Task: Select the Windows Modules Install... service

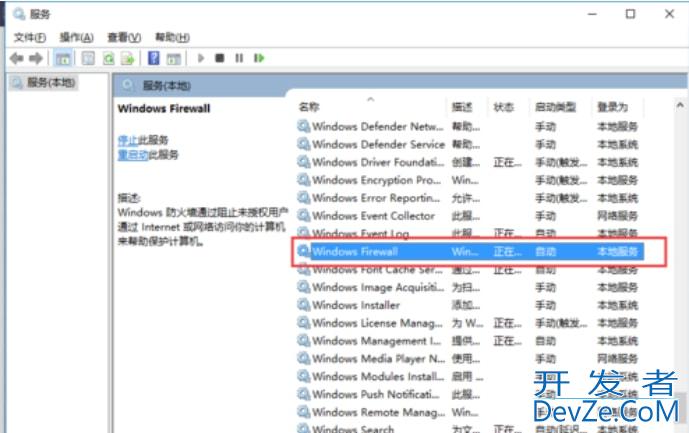Action: (378, 376)
